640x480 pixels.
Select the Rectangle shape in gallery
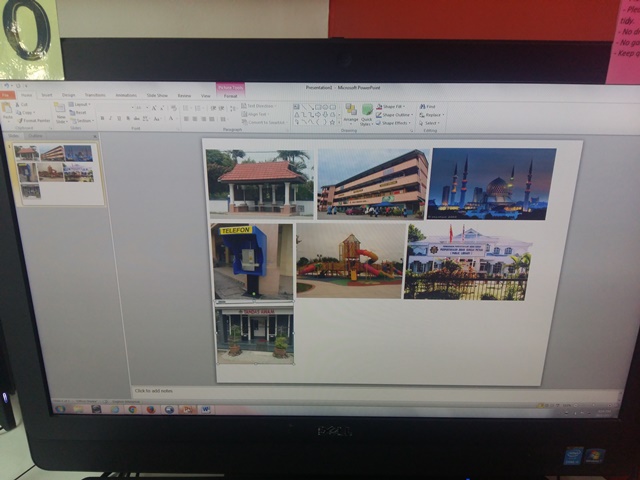318,107
